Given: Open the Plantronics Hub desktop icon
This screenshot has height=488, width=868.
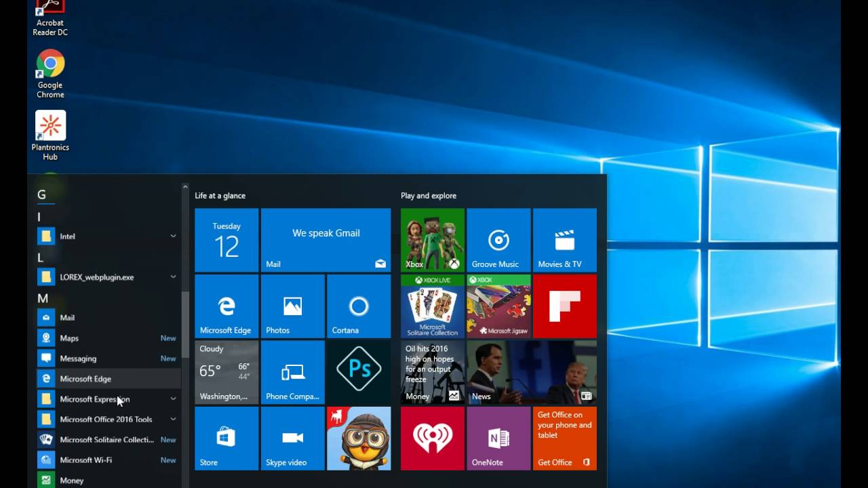Looking at the screenshot, I should coord(50,136).
